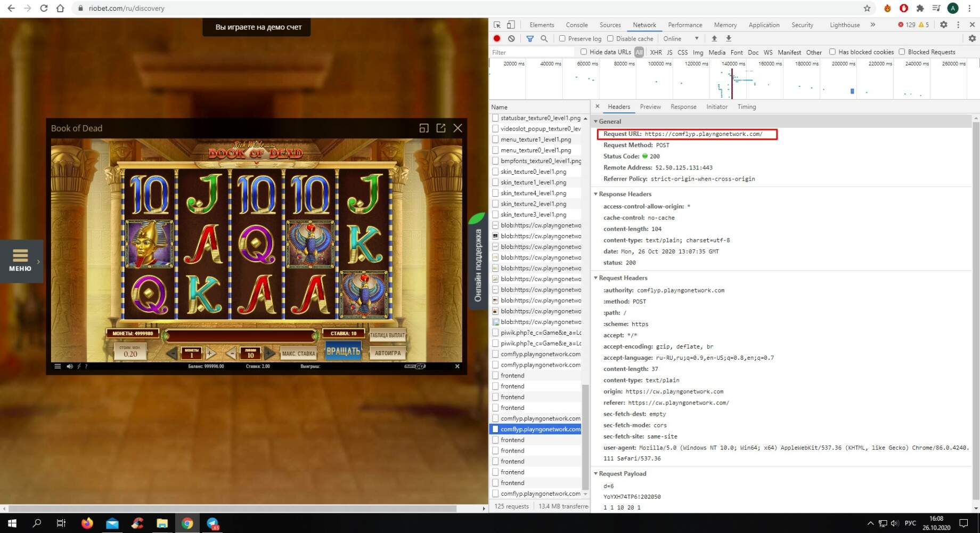Tick checkbox of menu_texture1_level1.png row
The width and height of the screenshot is (980, 533).
[x=495, y=139]
